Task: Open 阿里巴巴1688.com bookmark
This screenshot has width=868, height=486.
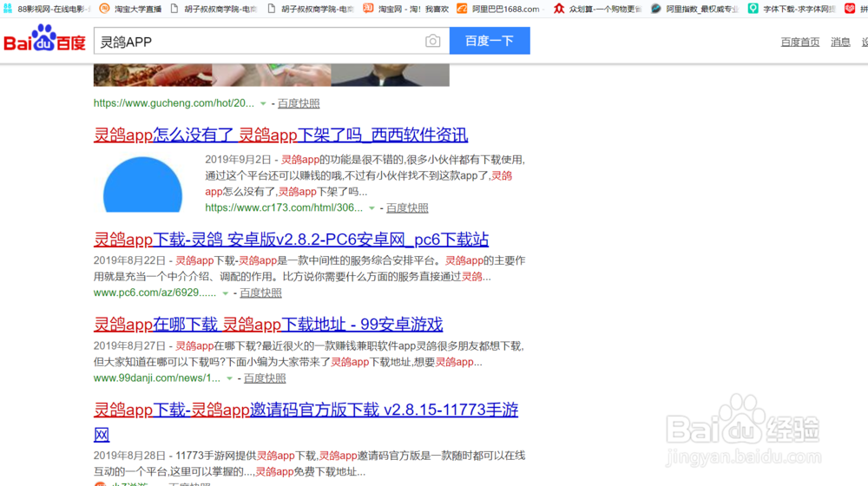Action: pos(498,9)
